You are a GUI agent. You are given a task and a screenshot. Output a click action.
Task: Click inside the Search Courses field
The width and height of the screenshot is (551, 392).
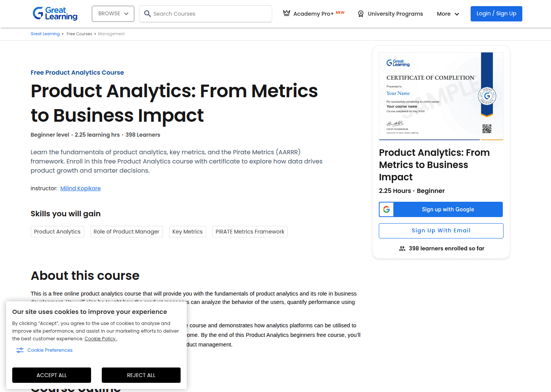(205, 14)
